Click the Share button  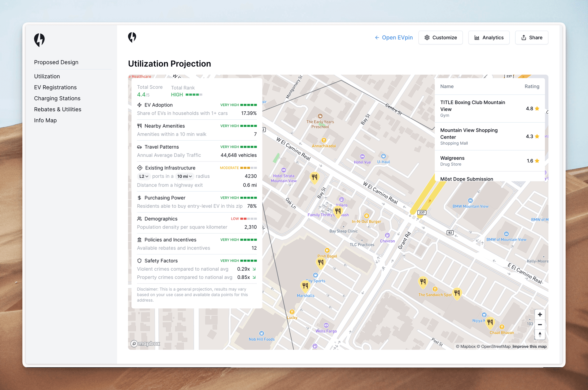[x=532, y=38]
